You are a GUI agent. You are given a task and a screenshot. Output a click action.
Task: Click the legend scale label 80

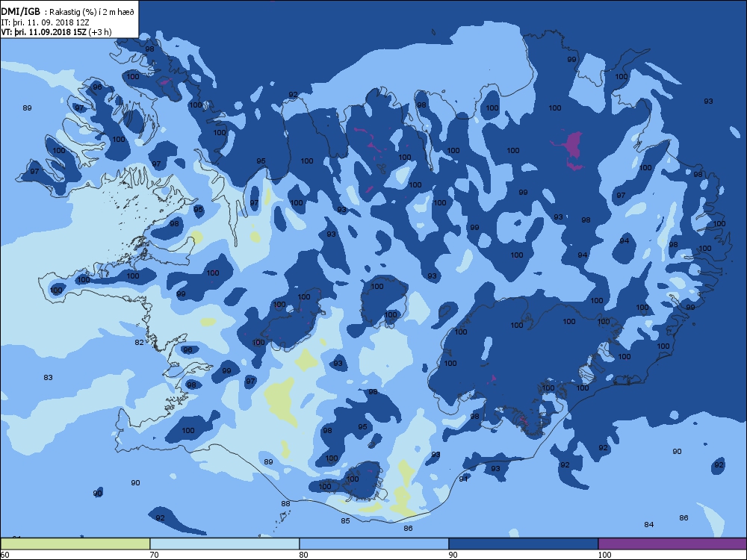303,555
